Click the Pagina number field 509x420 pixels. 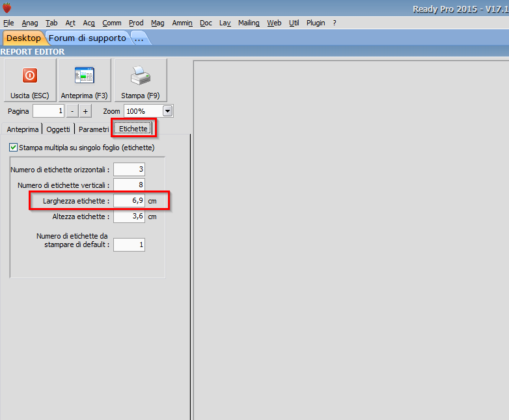[48, 111]
